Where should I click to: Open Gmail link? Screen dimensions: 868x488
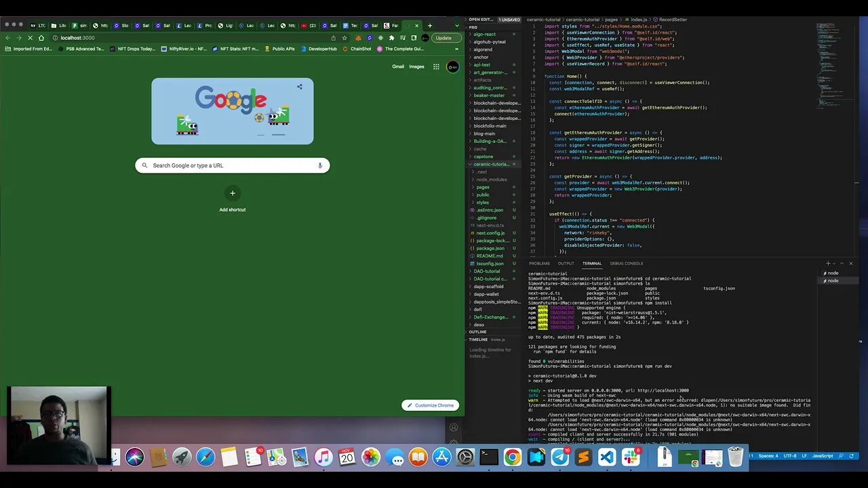point(398,66)
